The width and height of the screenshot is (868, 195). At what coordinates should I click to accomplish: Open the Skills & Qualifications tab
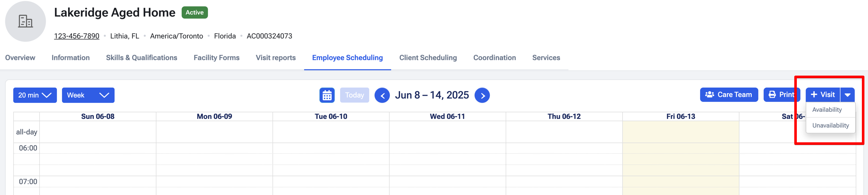point(141,58)
